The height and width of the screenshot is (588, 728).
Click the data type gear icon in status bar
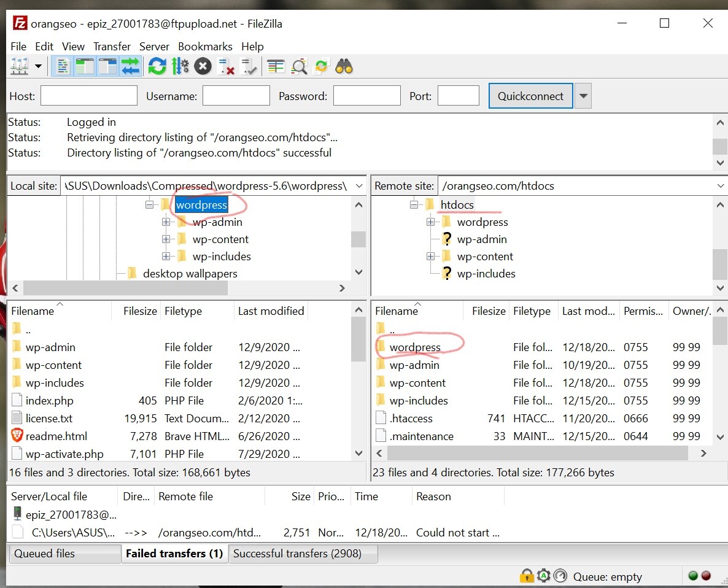[x=544, y=576]
